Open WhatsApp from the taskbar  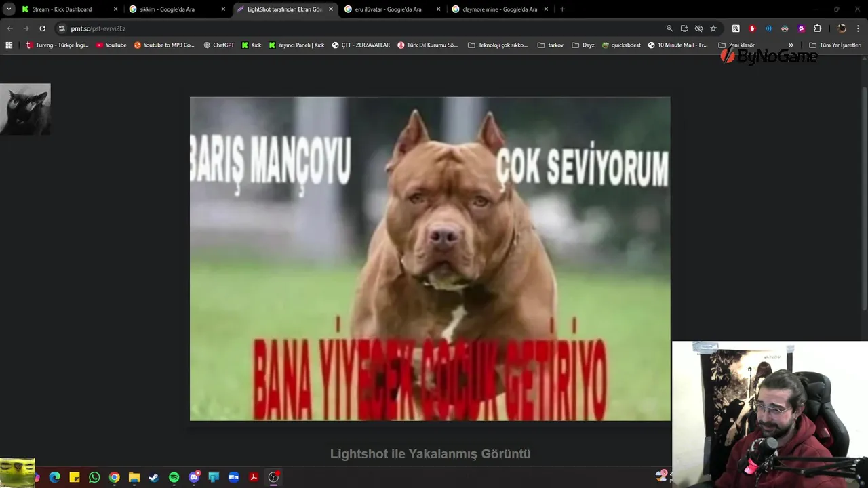(x=94, y=477)
